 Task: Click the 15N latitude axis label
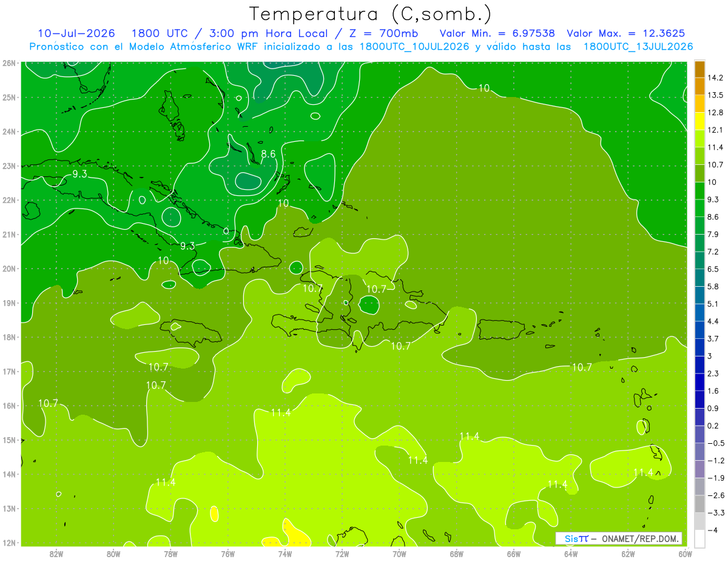coord(9,440)
